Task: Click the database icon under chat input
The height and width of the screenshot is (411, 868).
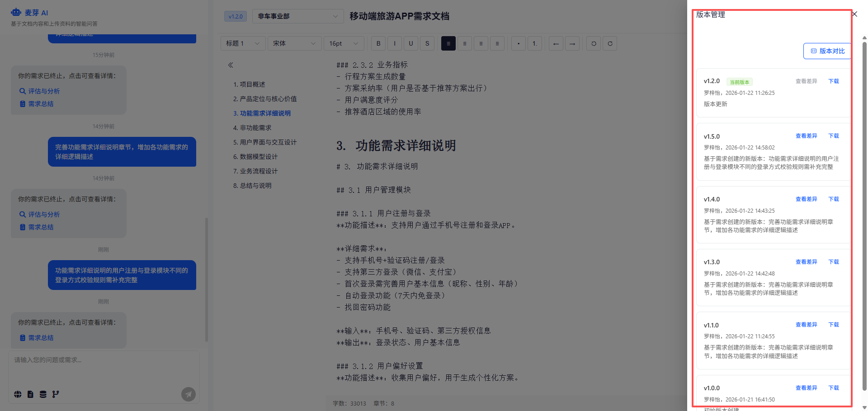Action: click(x=43, y=394)
